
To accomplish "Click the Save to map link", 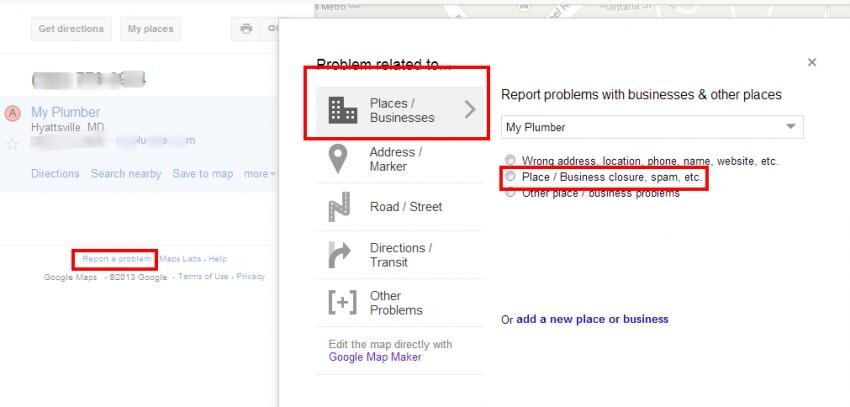I will 203,174.
